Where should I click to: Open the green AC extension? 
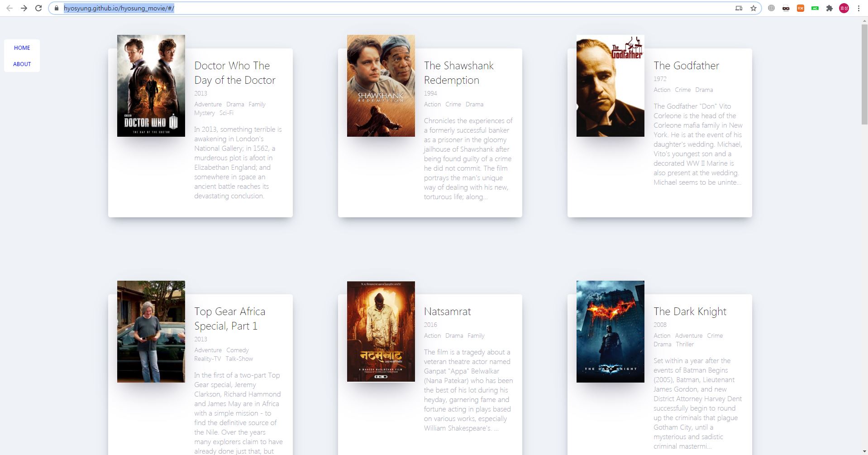coord(815,8)
